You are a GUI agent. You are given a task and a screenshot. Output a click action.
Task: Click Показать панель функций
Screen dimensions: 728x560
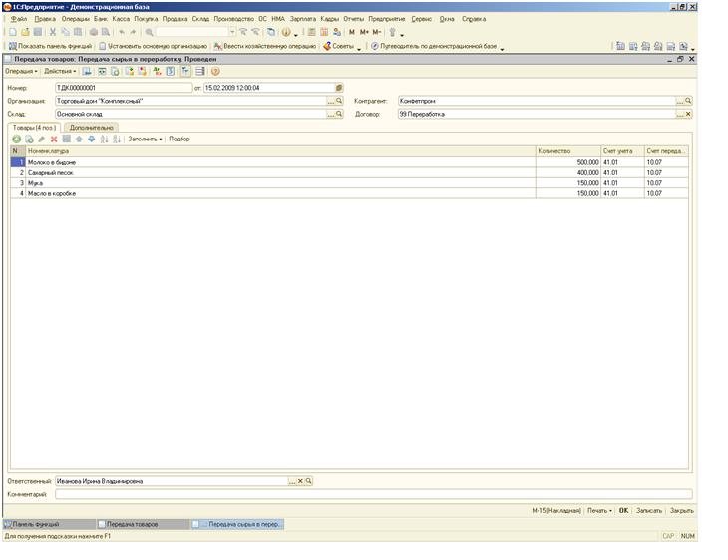[50, 46]
